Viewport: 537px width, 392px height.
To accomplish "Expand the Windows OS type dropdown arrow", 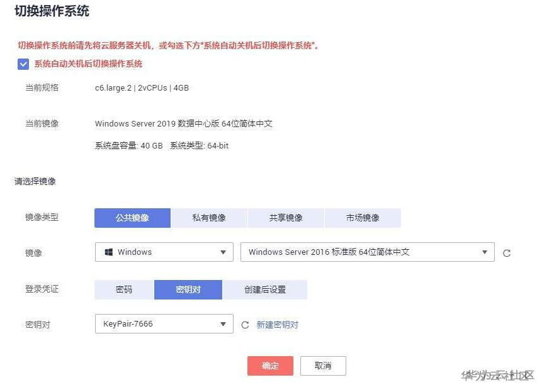I will click(x=223, y=252).
